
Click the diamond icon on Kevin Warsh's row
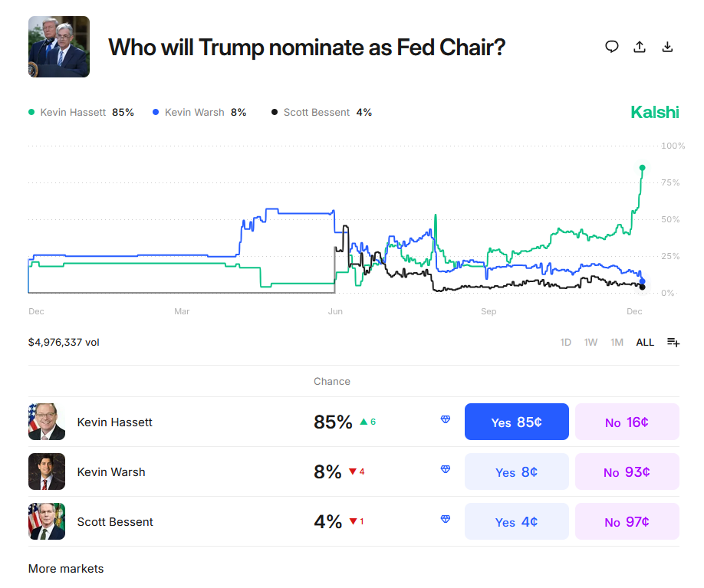click(x=445, y=471)
